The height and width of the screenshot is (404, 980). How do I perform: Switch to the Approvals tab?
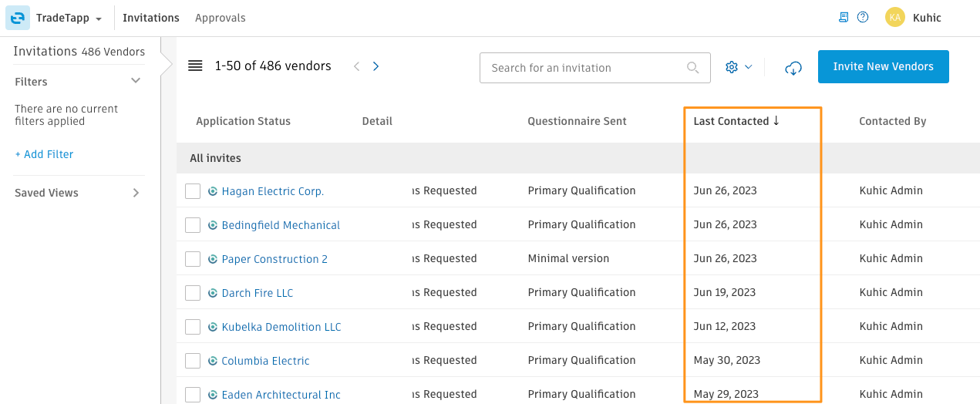pyautogui.click(x=221, y=18)
